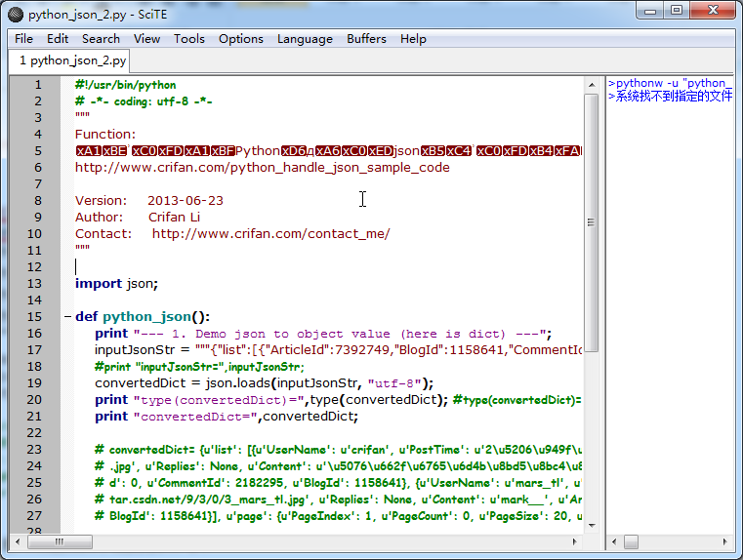Click the SciTE application icon in title bar
The height and width of the screenshot is (560, 743).
(x=16, y=15)
